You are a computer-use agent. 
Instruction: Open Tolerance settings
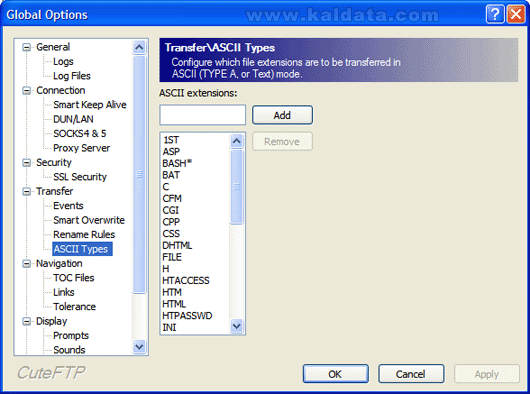74,307
